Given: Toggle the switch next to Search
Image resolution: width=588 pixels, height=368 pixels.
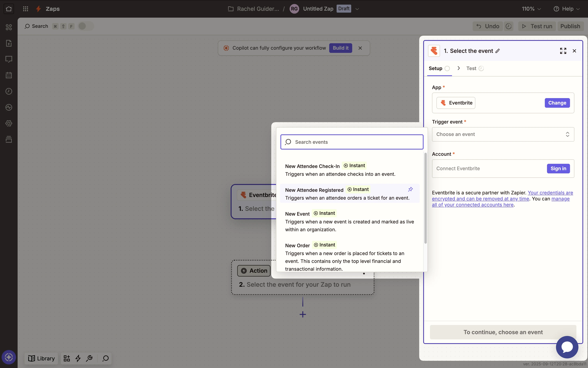Looking at the screenshot, I should 86,26.
